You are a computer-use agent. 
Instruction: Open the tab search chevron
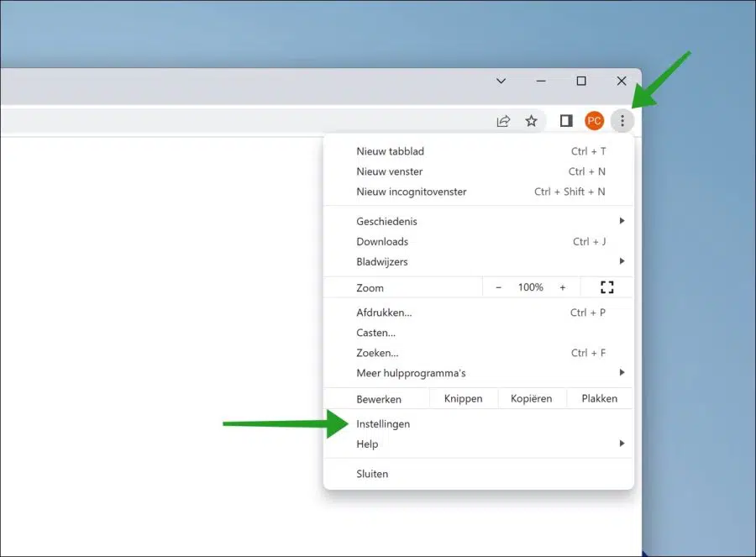[501, 81]
